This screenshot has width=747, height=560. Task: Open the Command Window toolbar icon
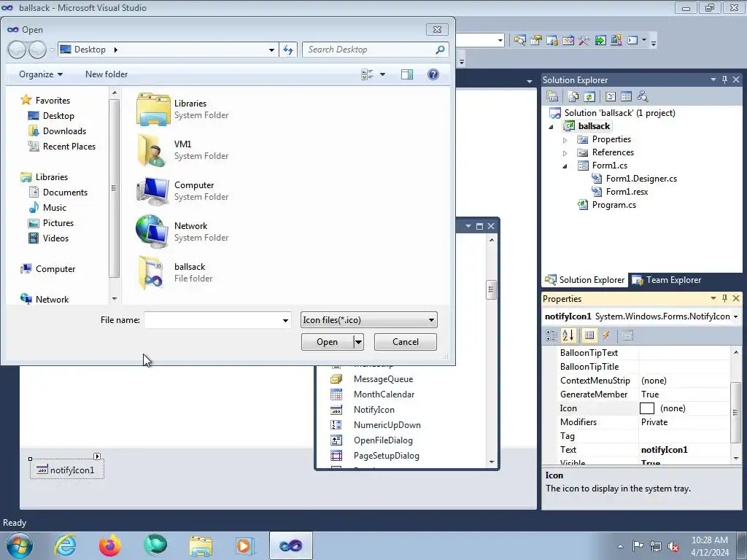point(632,41)
